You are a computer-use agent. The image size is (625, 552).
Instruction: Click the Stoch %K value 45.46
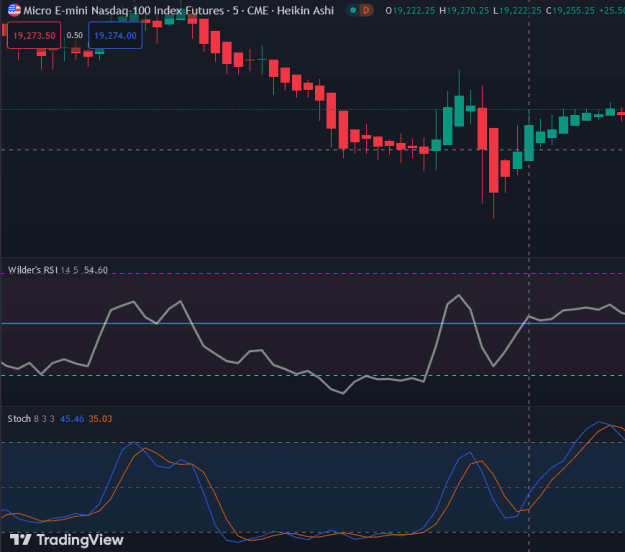click(72, 418)
